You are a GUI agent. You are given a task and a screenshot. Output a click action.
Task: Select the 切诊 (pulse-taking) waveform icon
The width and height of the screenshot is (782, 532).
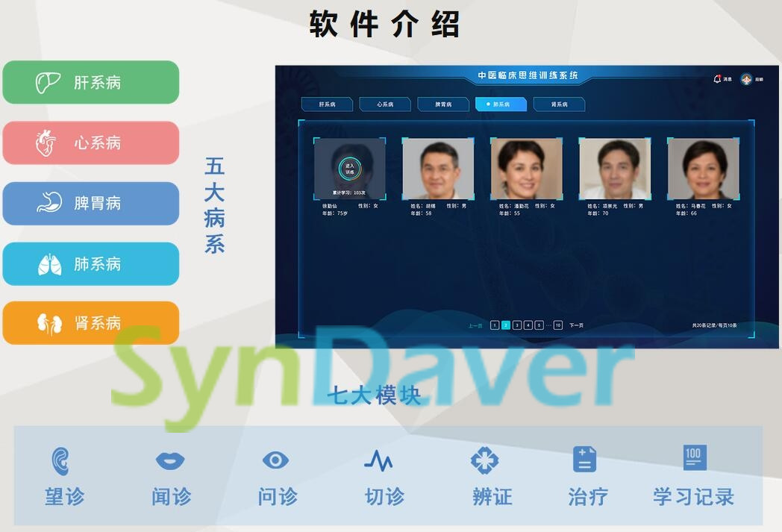tap(381, 461)
